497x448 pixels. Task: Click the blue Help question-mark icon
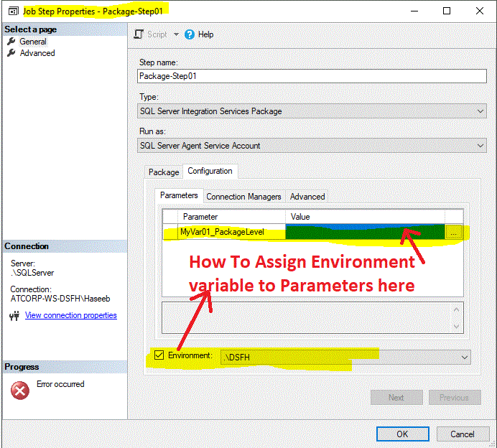tap(190, 34)
